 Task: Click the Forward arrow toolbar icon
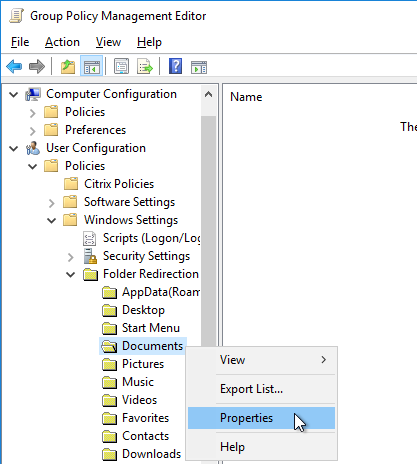pyautogui.click(x=37, y=67)
